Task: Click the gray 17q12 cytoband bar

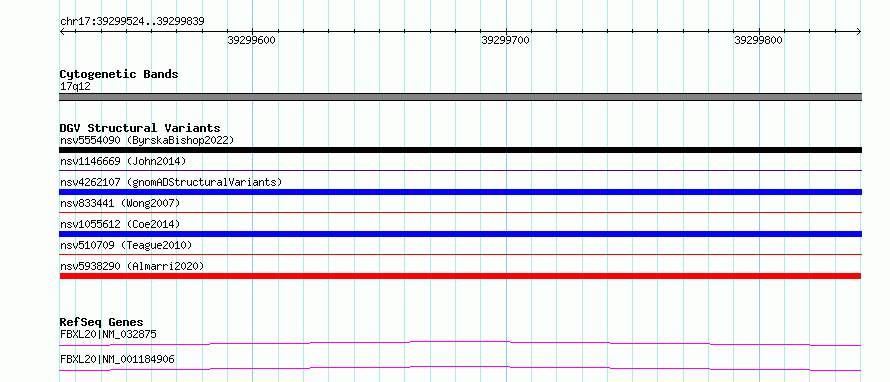Action: tap(461, 97)
